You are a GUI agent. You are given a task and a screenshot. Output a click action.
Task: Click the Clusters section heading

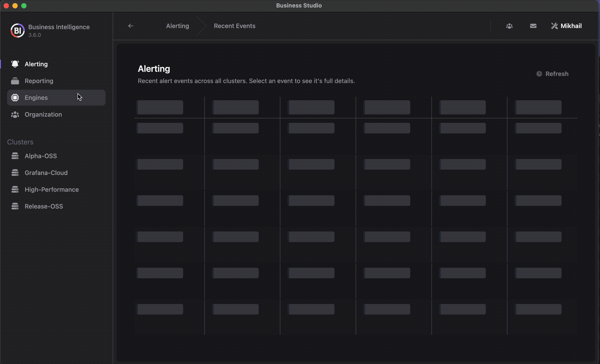[x=20, y=142]
